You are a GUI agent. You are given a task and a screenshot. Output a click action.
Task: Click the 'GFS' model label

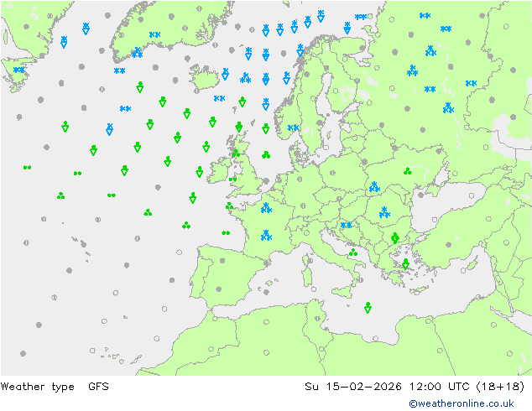pos(98,386)
